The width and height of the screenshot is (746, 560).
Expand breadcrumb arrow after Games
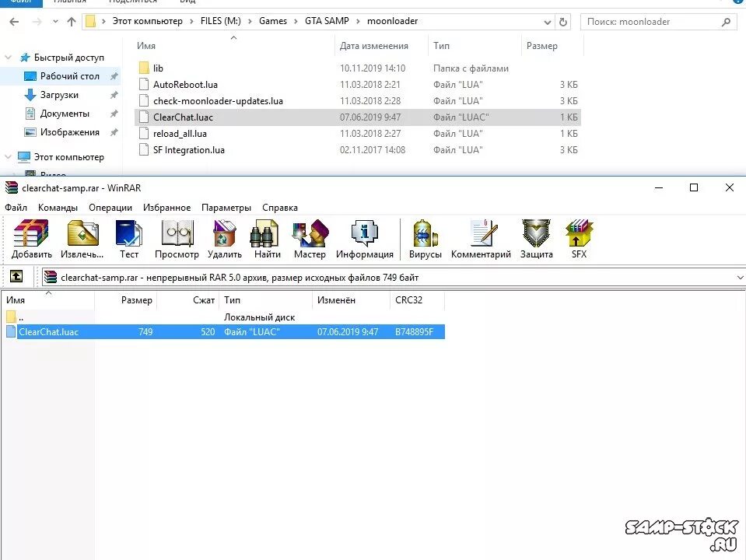296,22
